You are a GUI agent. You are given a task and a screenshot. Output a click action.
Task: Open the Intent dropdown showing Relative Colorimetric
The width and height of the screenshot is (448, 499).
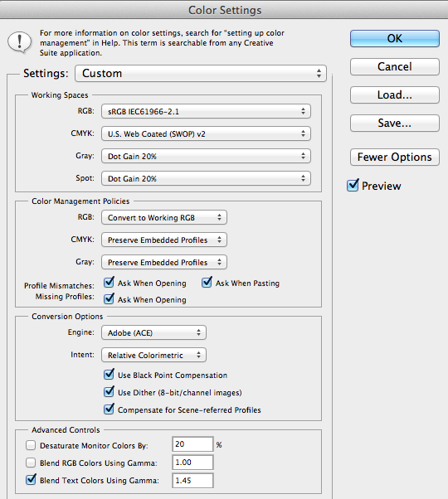153,355
